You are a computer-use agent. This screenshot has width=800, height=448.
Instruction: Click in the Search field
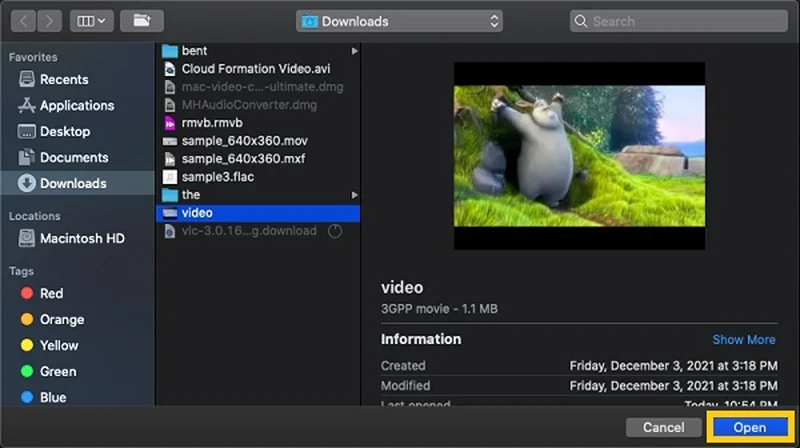679,21
